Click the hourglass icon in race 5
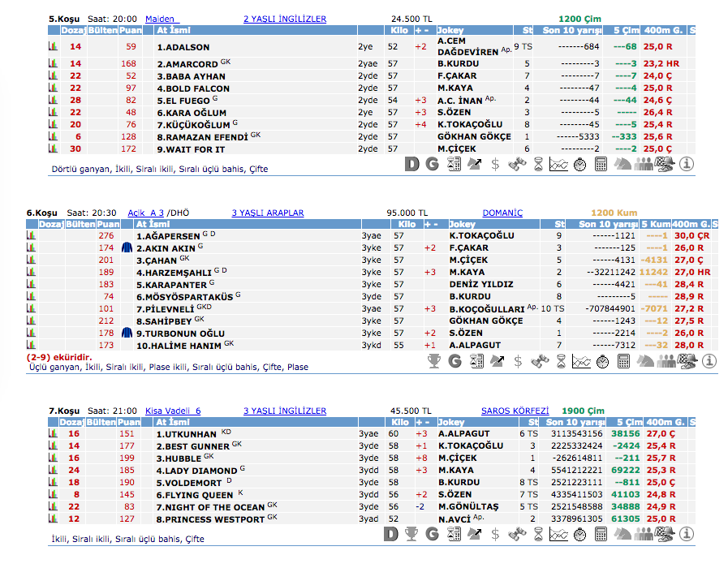This screenshot has height=568, width=728. pos(537,165)
